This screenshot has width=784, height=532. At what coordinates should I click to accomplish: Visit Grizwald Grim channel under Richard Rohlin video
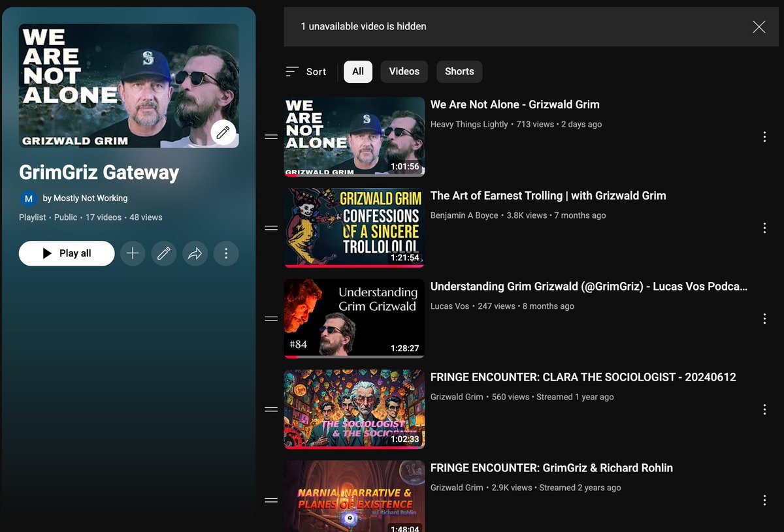[x=457, y=488]
